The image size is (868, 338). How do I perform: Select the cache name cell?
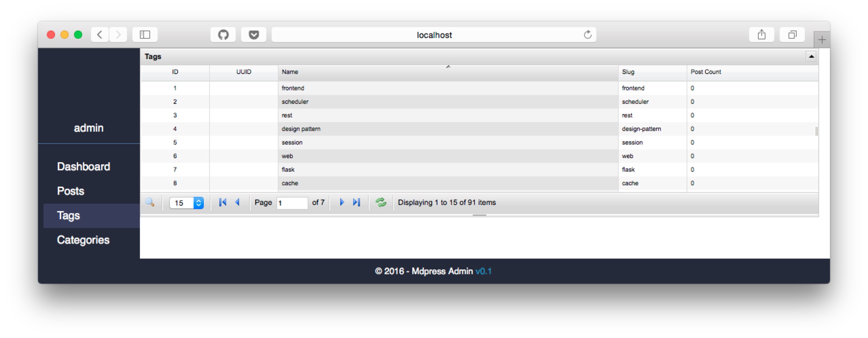(448, 183)
